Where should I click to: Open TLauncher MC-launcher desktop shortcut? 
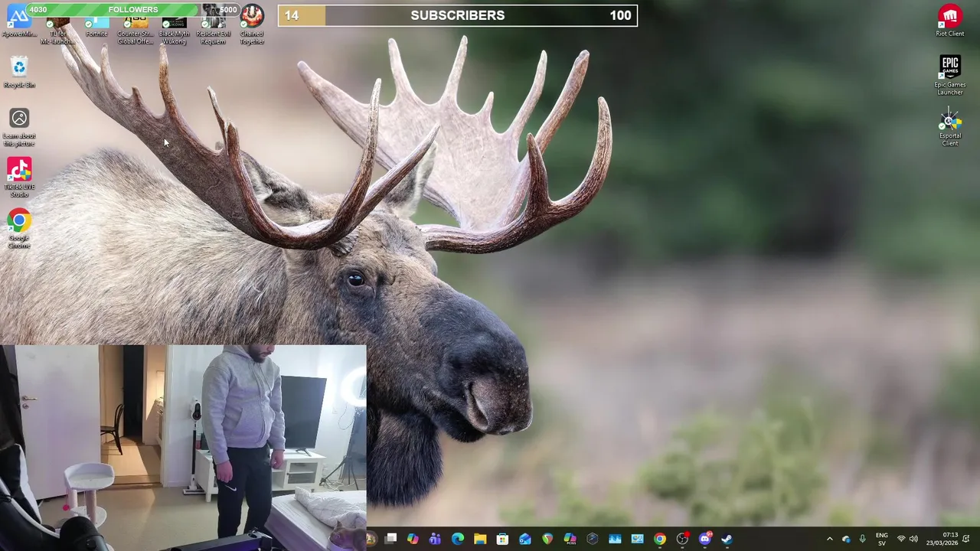point(58,29)
